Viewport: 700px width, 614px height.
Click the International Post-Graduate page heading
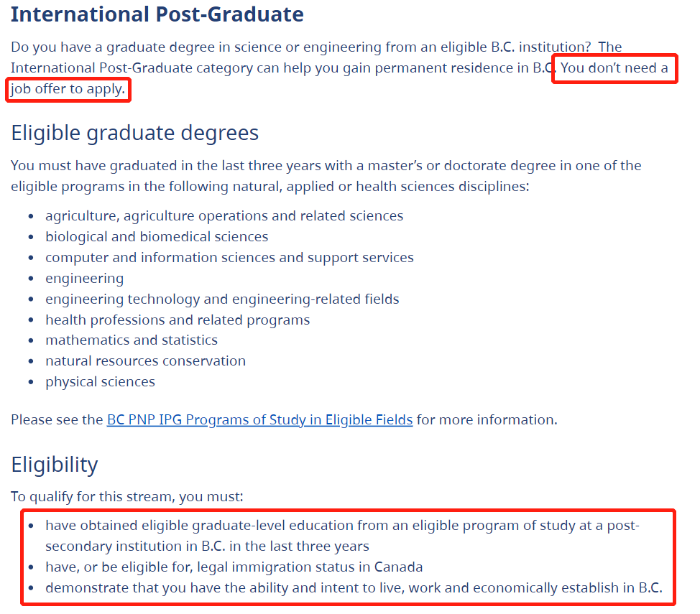[x=157, y=14]
